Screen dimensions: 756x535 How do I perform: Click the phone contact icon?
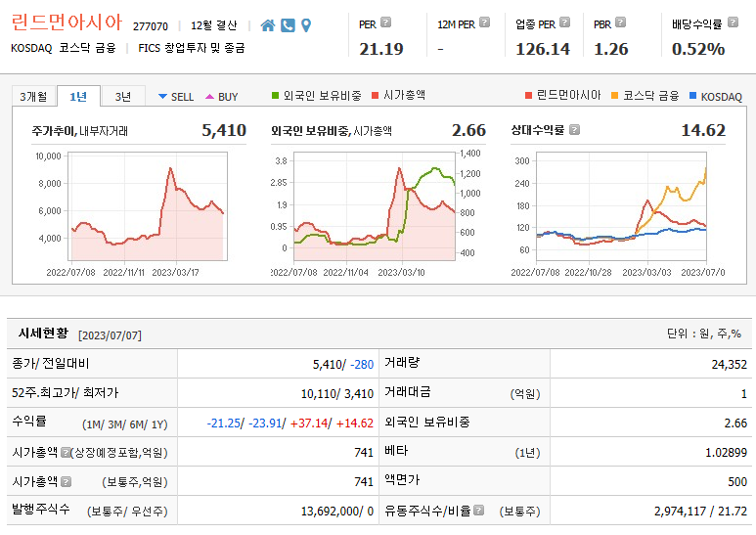(x=288, y=25)
